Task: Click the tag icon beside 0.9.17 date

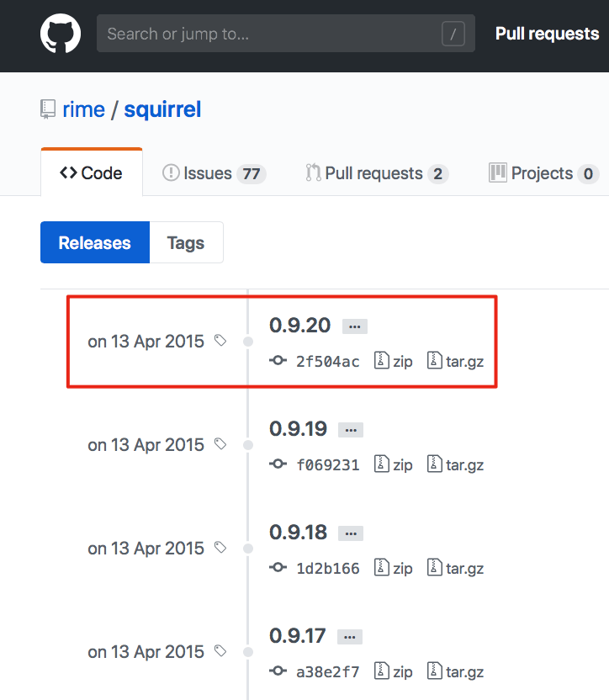Action: point(220,651)
